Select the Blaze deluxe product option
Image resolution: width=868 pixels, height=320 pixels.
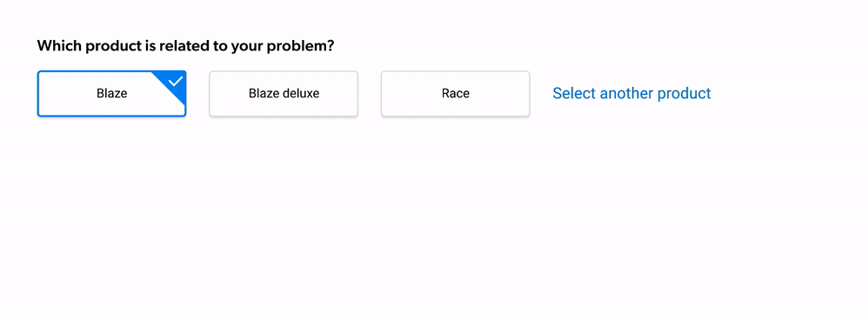(x=284, y=94)
